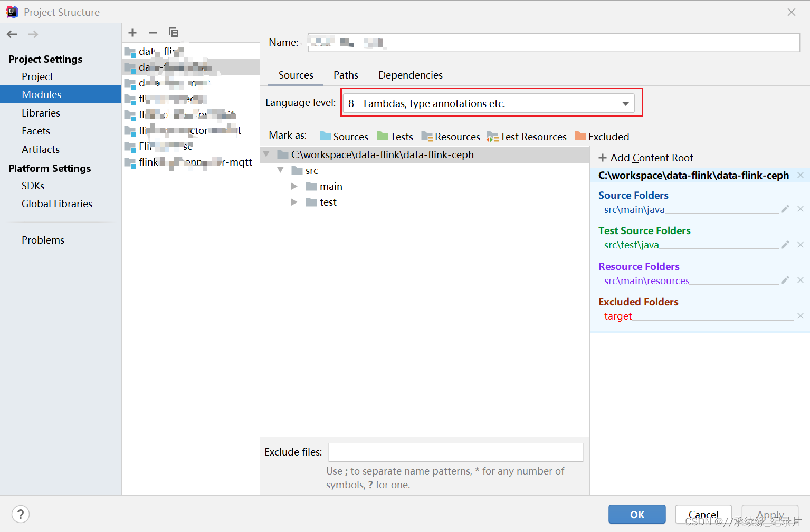
Task: Edit properties of src\main\java source folder
Action: [x=785, y=209]
